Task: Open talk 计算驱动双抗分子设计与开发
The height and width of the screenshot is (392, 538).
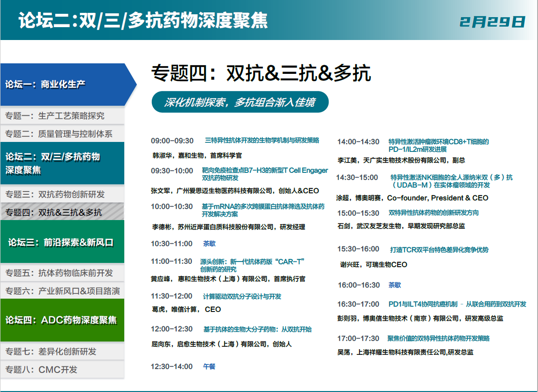Action: (242, 296)
